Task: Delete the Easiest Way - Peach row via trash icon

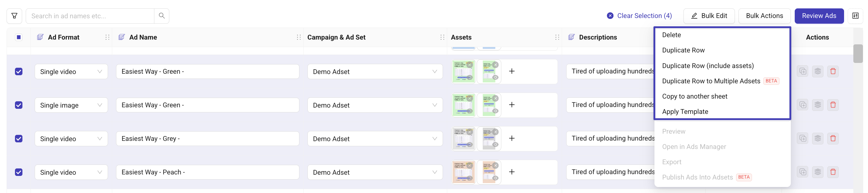Action: pyautogui.click(x=833, y=172)
